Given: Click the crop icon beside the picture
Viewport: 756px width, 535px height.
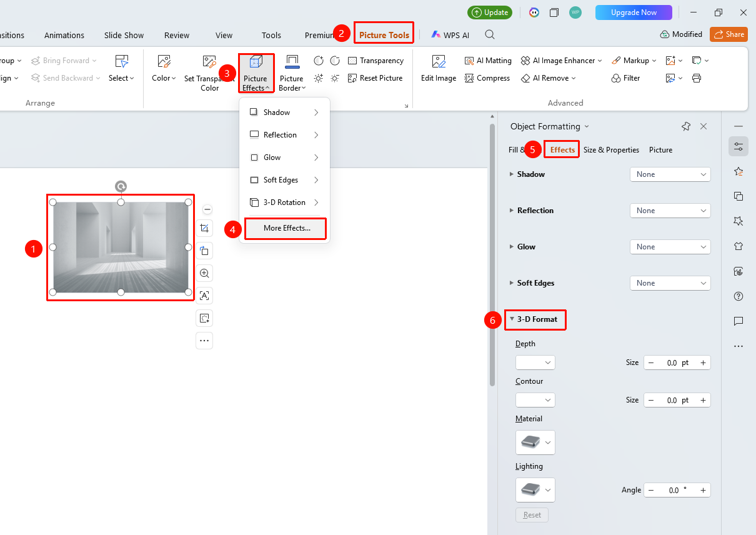Looking at the screenshot, I should point(204,228).
